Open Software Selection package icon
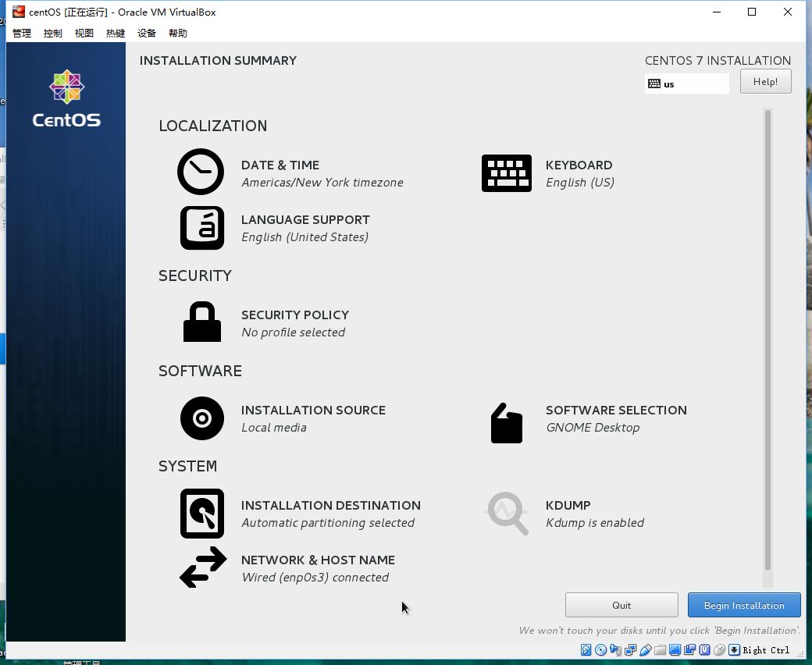This screenshot has width=812, height=665. [x=507, y=424]
